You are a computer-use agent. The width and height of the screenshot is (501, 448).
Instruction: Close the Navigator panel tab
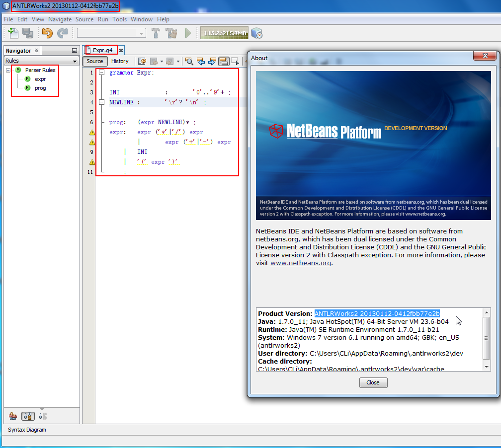coord(36,51)
